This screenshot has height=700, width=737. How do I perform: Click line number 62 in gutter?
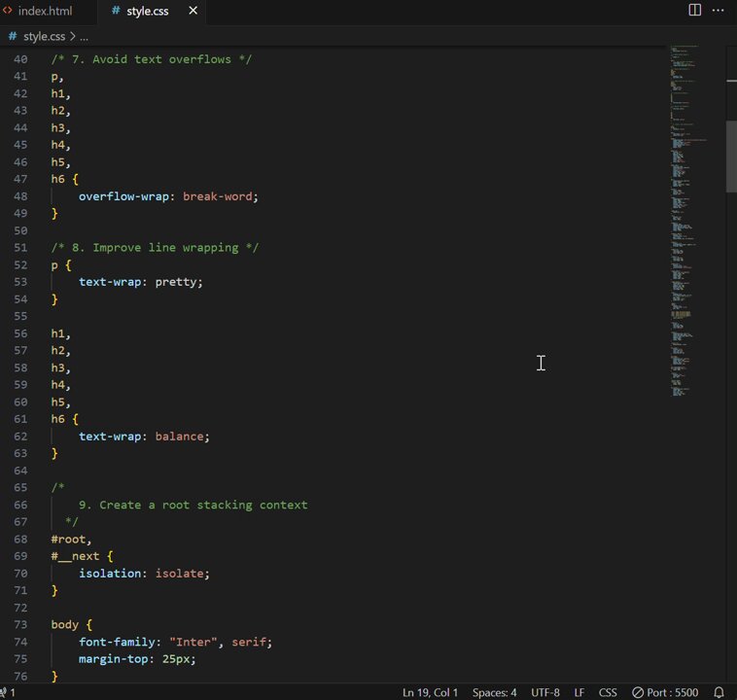[20, 437]
